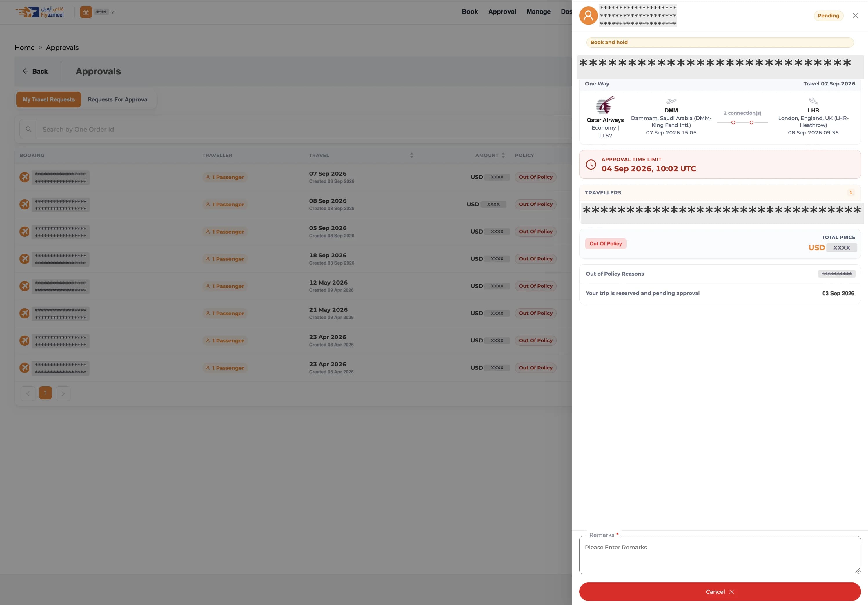Click 1 Passenger badge for 08 Sep 2026
This screenshot has width=868, height=605.
pyautogui.click(x=225, y=205)
